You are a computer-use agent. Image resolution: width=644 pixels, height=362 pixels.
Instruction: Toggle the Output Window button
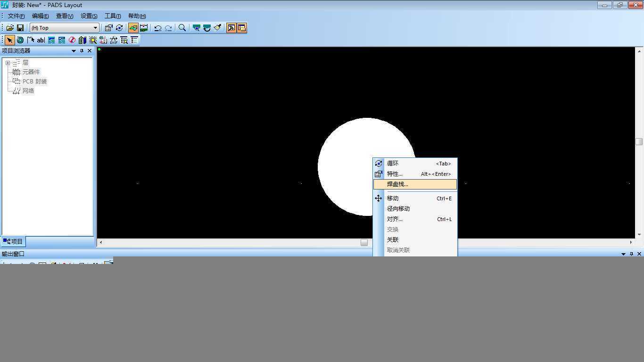231,28
